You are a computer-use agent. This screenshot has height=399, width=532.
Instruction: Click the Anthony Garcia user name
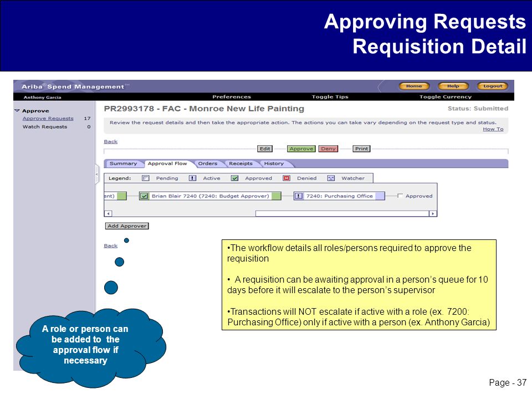pos(43,98)
